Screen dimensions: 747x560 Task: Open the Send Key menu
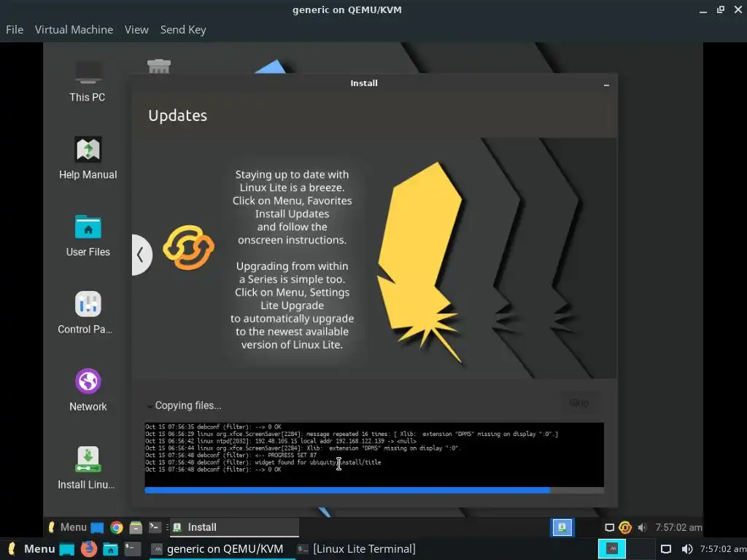[183, 29]
